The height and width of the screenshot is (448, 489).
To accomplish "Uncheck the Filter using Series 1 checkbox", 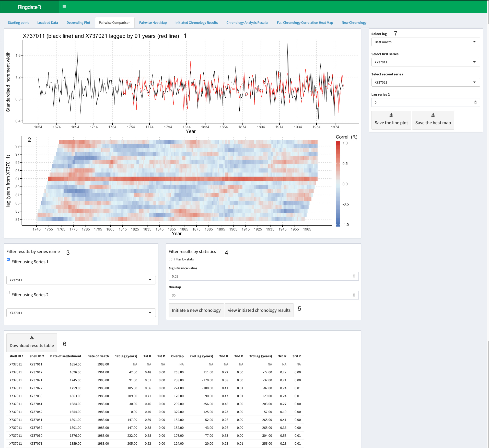I will [8, 259].
